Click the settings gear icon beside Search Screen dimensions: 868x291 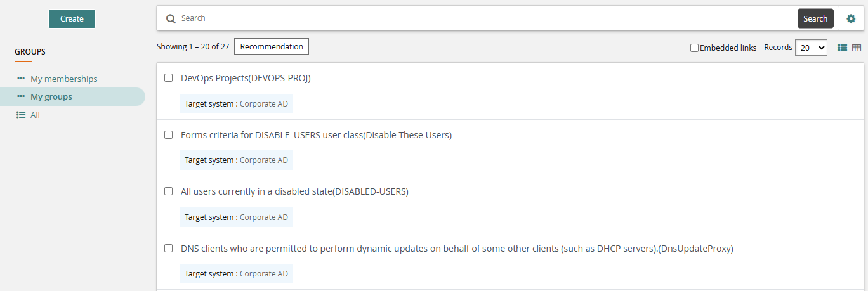pyautogui.click(x=851, y=18)
